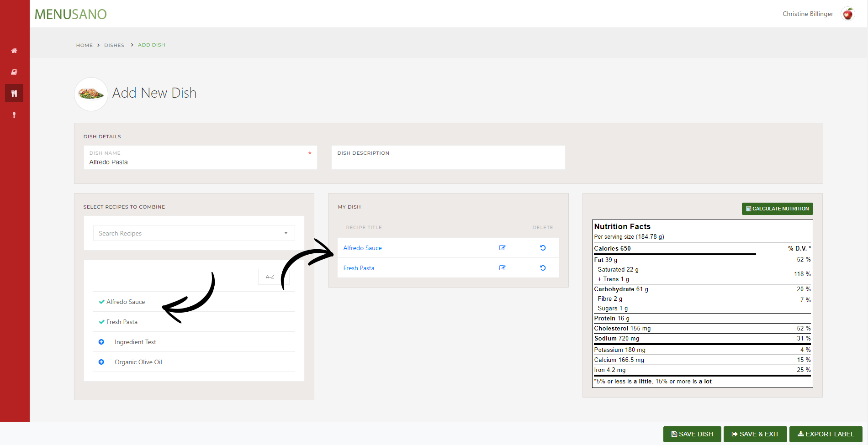The image size is (868, 445).
Task: Go to Dishes breadcrumb
Action: (114, 45)
